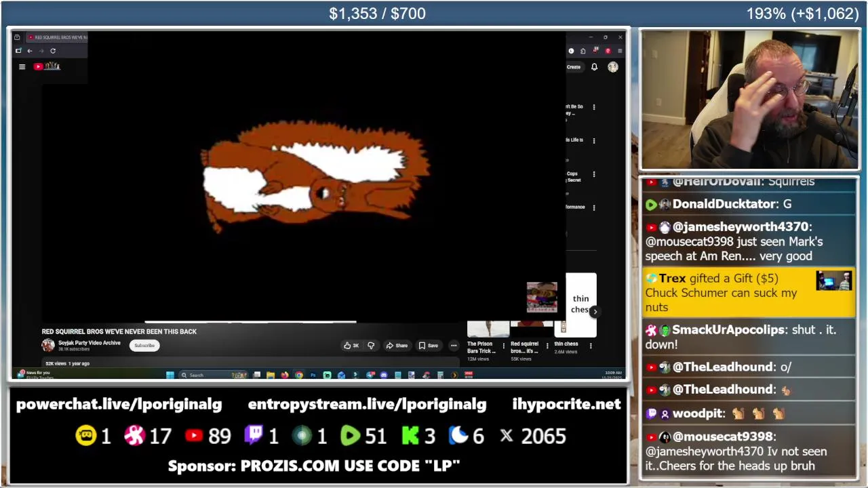Viewport: 868px width, 488px height.
Task: Select the RED SQUIRREL BROS browser tab
Action: coord(57,37)
